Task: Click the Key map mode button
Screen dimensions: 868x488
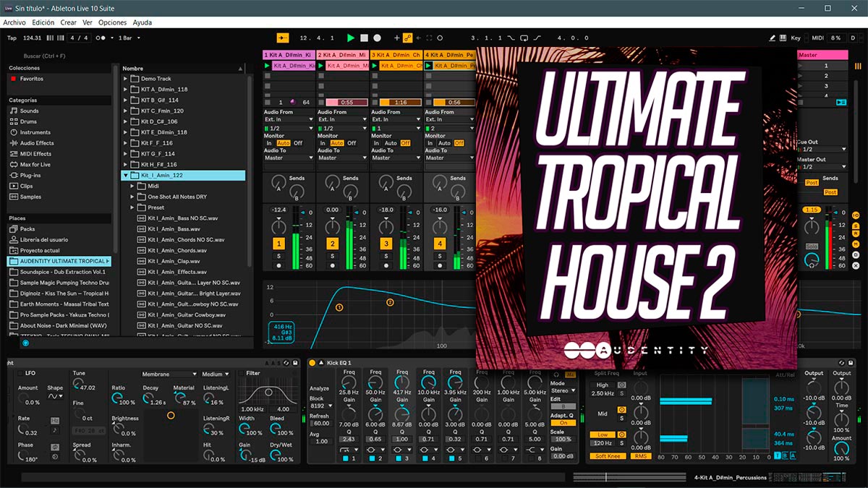Action: coord(796,38)
